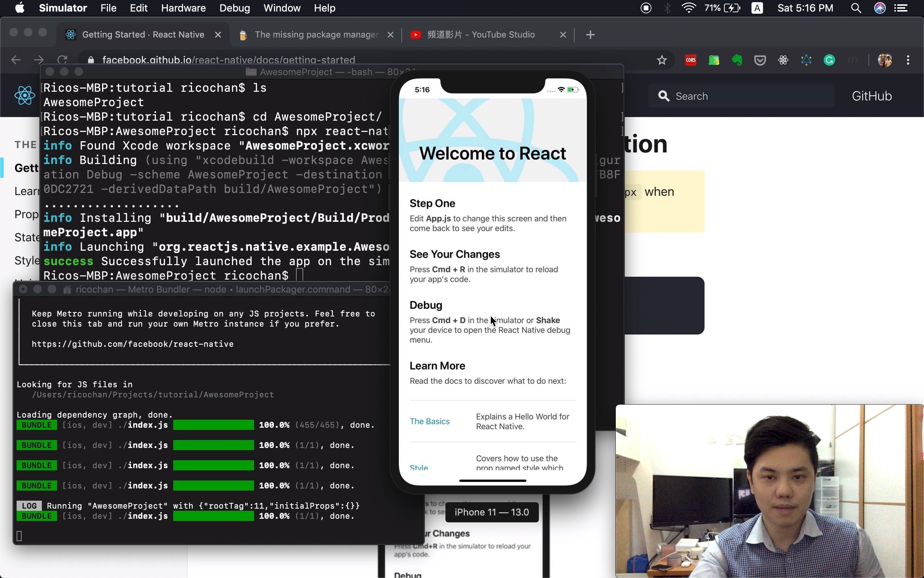Open the Wi-Fi status menu
Screen dimensions: 924x578
(688, 8)
